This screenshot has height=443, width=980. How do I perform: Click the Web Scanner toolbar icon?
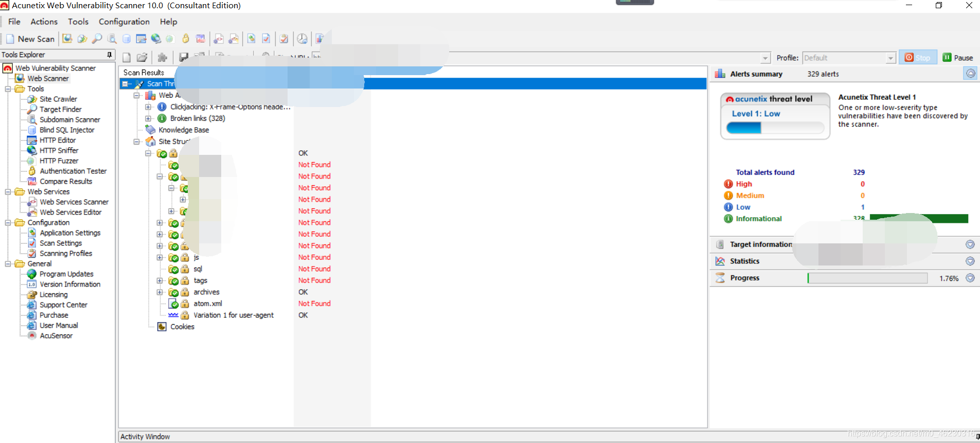coord(67,39)
